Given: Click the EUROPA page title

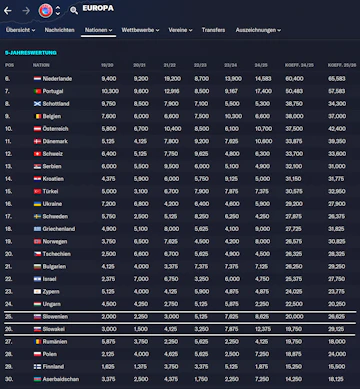Looking at the screenshot, I should point(98,8).
